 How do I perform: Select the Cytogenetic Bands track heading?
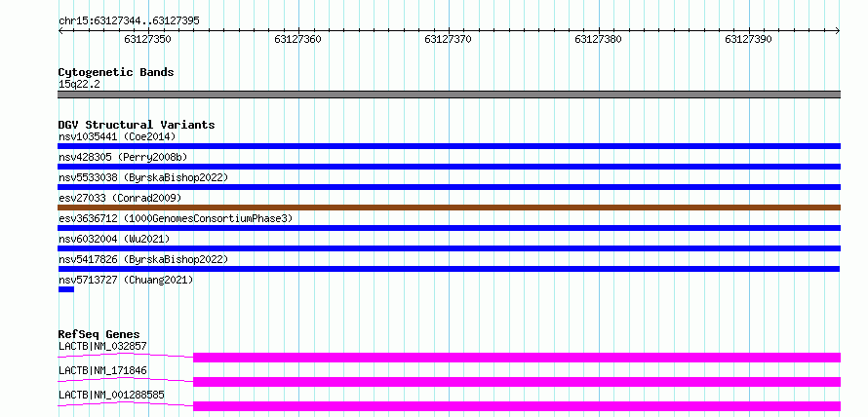click(x=116, y=72)
